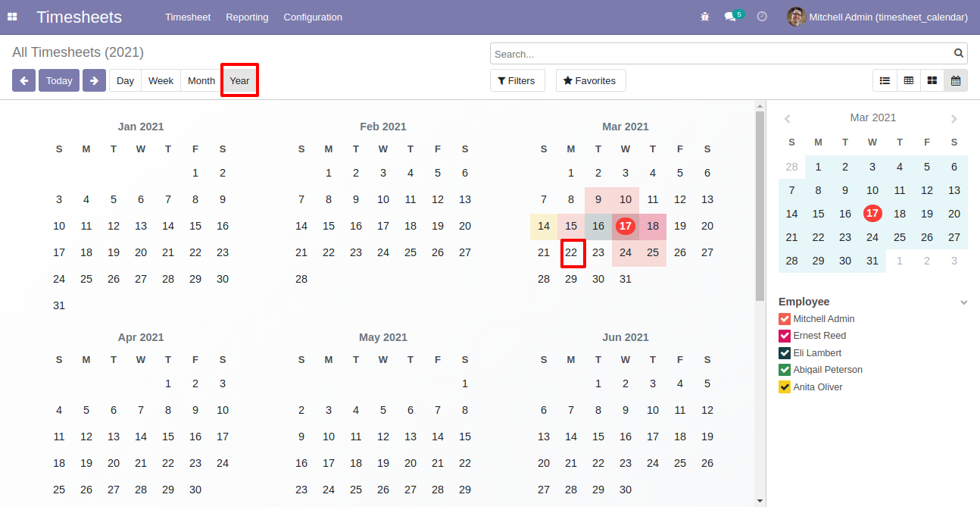
Task: Open the activities clock icon
Action: (762, 17)
